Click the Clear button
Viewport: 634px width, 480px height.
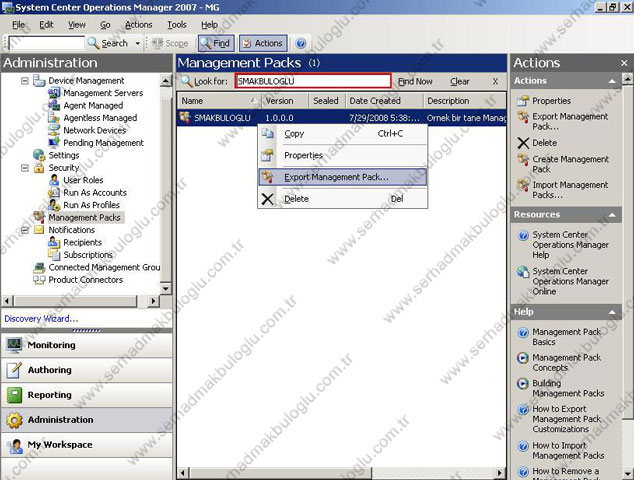click(x=460, y=81)
